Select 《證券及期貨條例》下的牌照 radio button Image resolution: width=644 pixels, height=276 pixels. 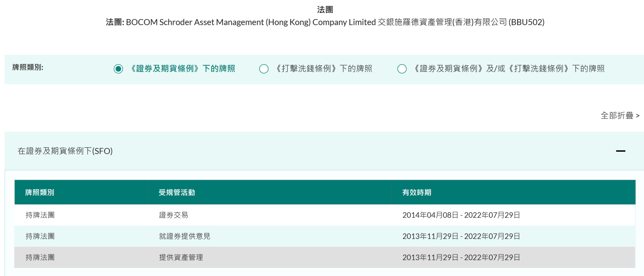click(x=118, y=69)
